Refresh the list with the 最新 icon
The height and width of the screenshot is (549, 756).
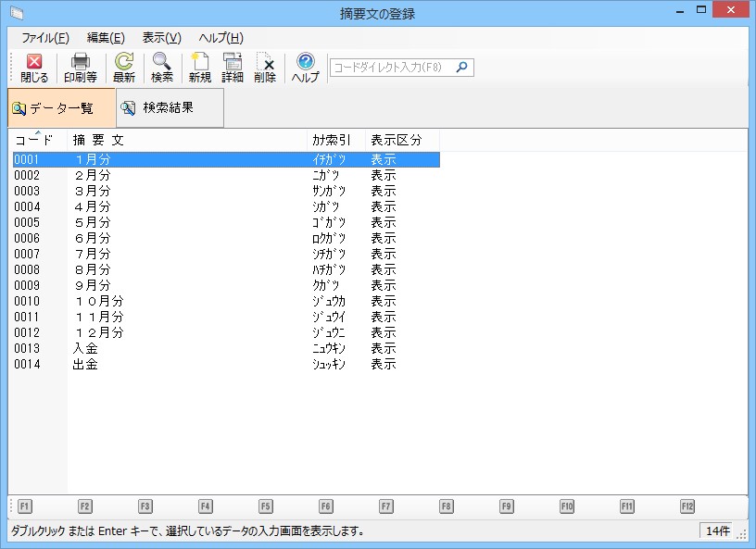coord(123,68)
